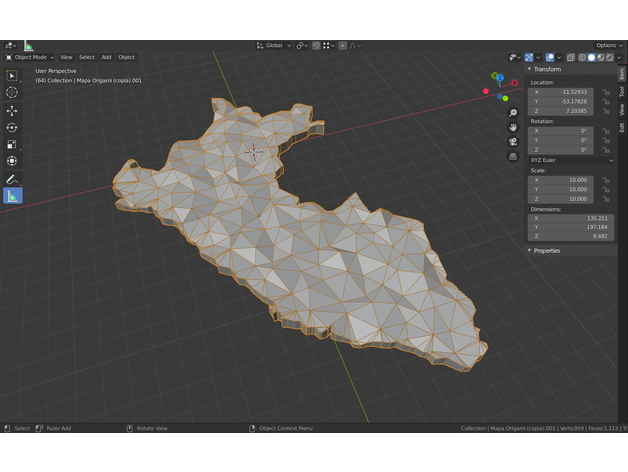Click the X axis on navigation gizmo
This screenshot has height=472, width=628.
point(514,83)
